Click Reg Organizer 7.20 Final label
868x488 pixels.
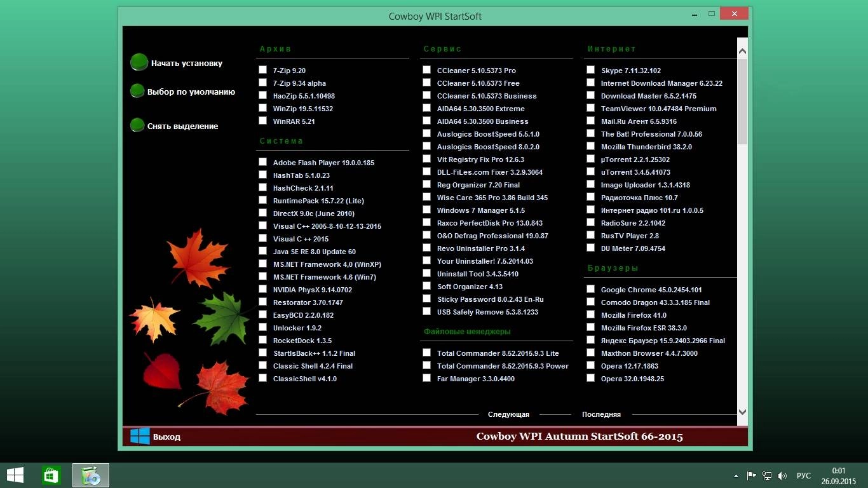click(x=478, y=185)
